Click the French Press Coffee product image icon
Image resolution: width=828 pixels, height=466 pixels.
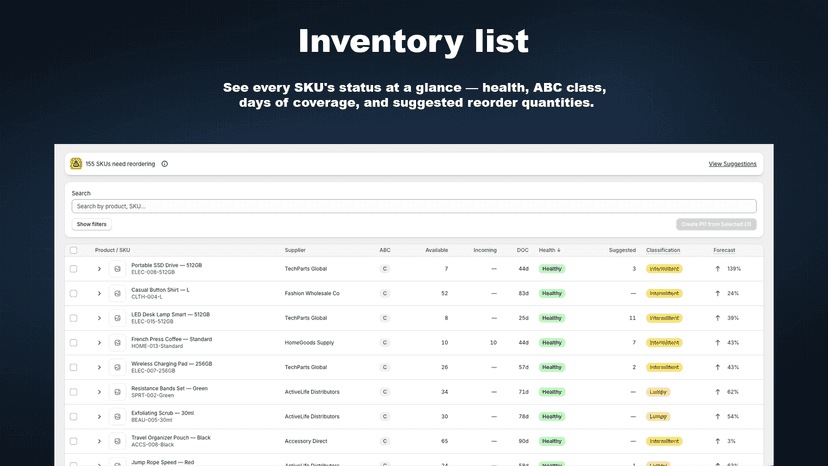117,343
